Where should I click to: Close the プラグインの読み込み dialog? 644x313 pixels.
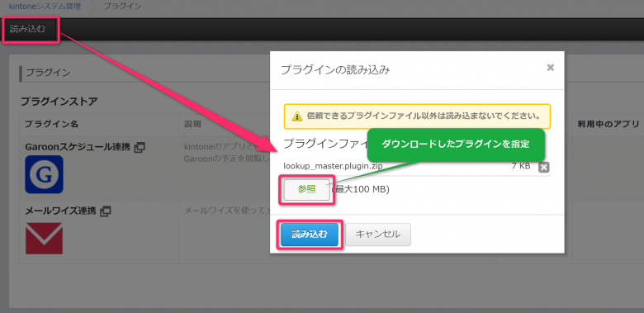[x=551, y=68]
